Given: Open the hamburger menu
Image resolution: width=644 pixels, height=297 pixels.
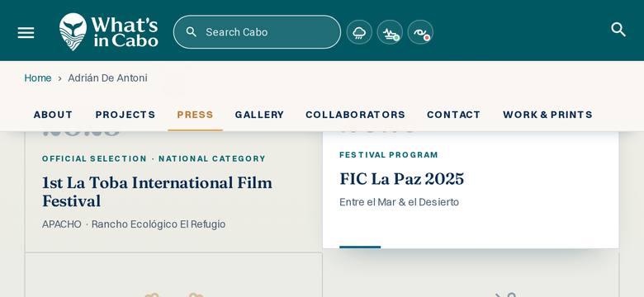Looking at the screenshot, I should pyautogui.click(x=26, y=33).
